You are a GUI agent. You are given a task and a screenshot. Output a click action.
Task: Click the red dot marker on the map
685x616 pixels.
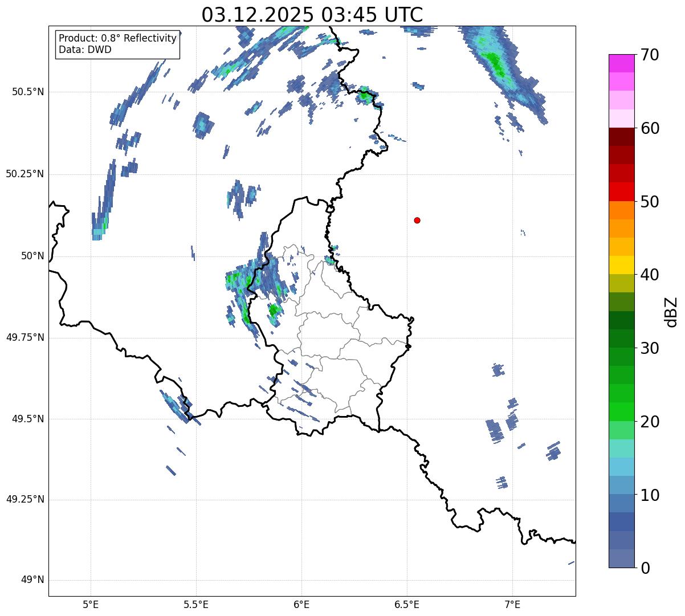417,220
